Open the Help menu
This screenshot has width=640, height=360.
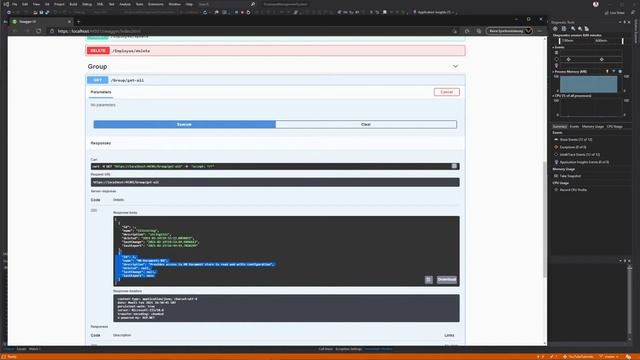(x=189, y=4)
